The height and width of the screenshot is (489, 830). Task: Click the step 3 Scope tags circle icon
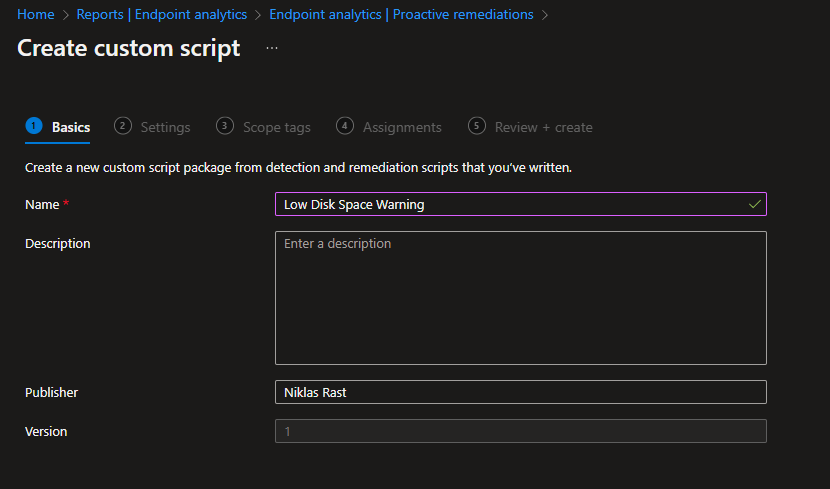225,126
